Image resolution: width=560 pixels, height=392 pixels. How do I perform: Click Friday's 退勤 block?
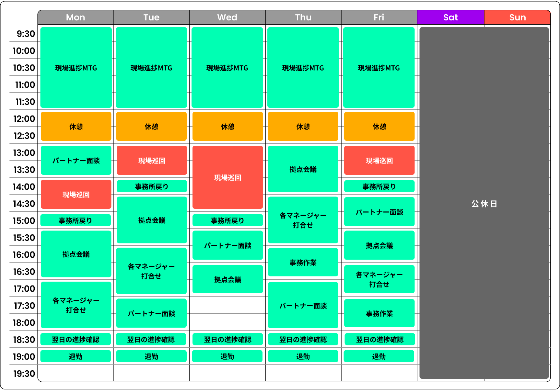click(379, 356)
